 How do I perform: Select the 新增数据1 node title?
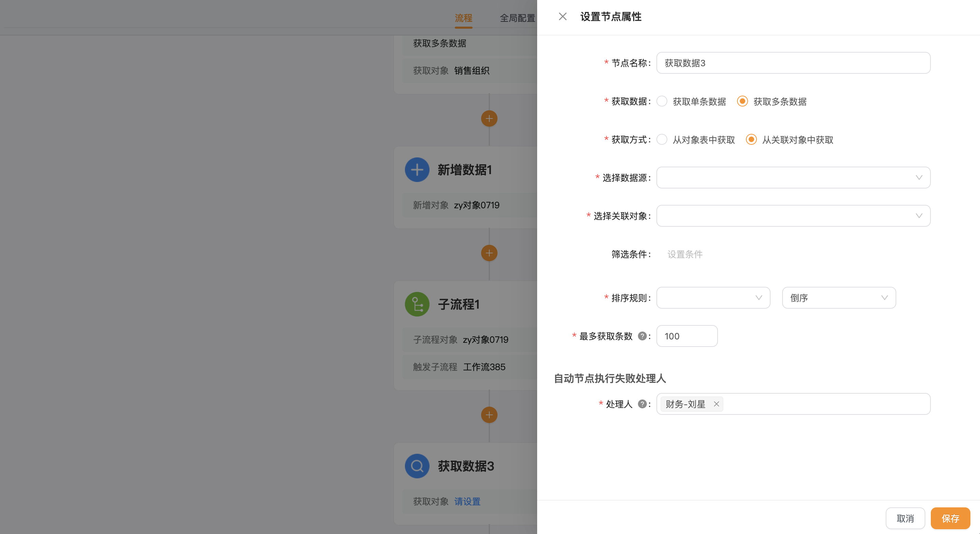click(465, 169)
